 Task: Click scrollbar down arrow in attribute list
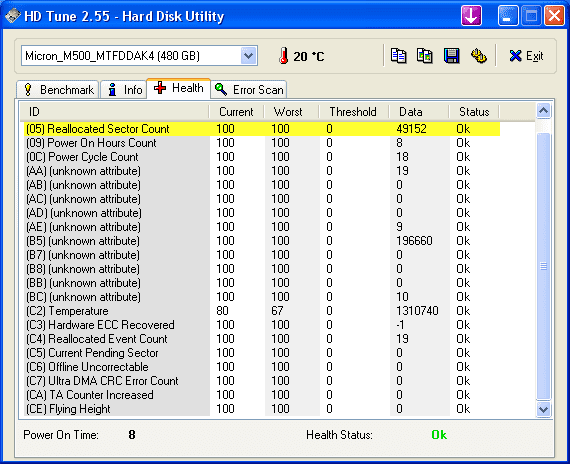coord(543,409)
